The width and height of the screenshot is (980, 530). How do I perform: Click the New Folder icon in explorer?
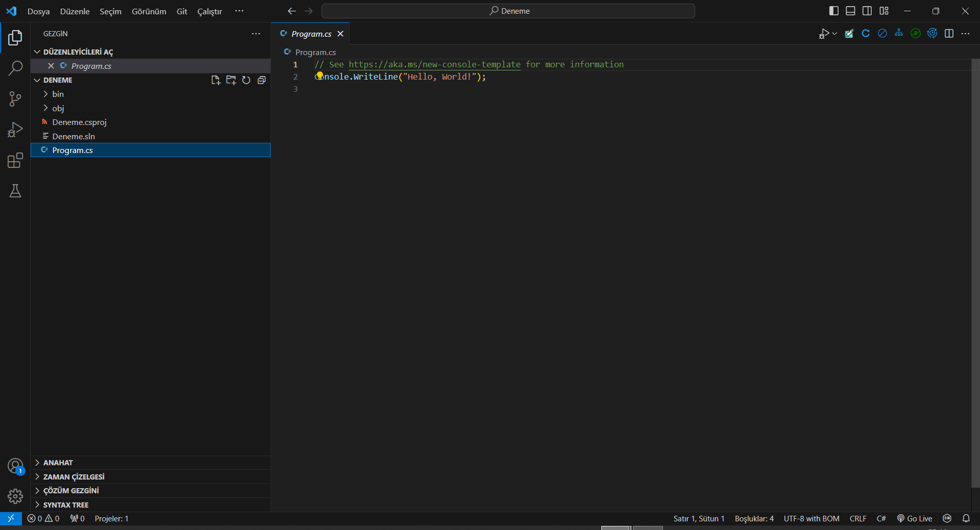[x=231, y=80]
